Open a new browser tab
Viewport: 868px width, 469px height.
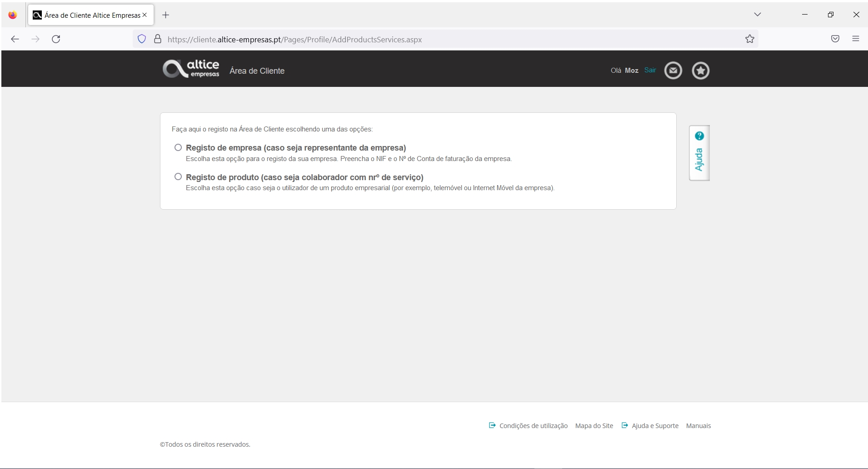[x=165, y=15]
